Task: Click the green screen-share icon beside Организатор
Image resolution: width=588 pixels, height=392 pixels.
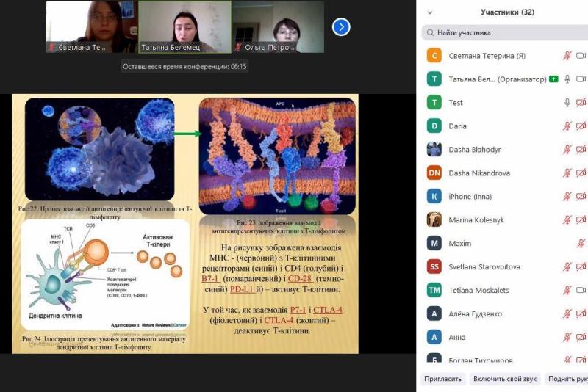Action: [x=553, y=79]
